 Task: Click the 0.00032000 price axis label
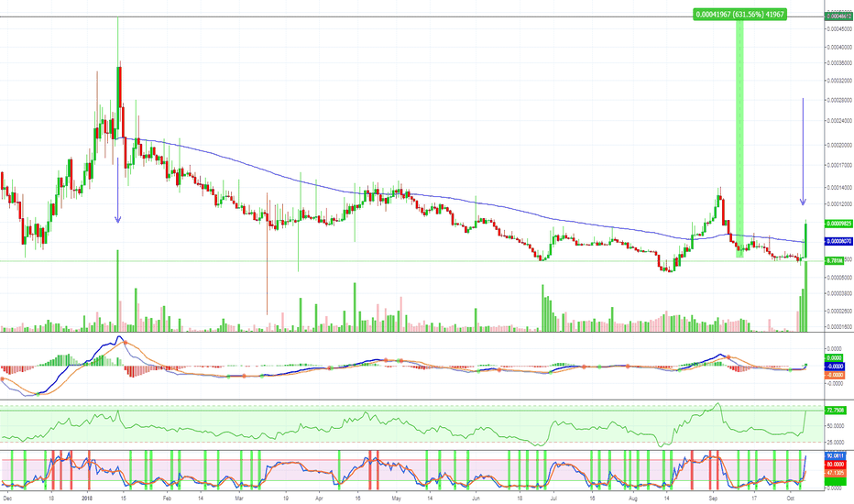(x=838, y=81)
